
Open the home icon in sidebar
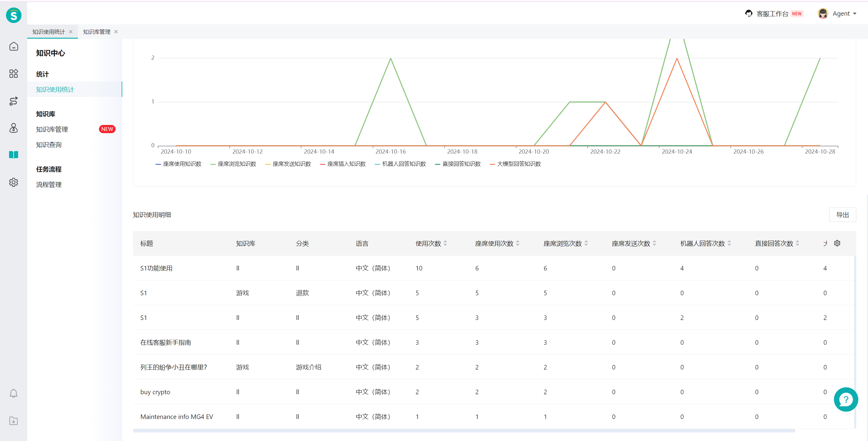(x=14, y=46)
